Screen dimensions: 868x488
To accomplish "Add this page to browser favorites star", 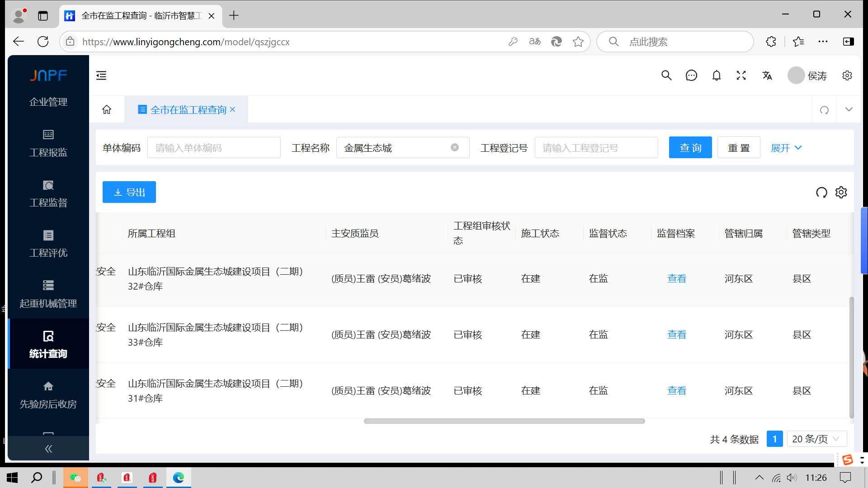I will coord(578,42).
